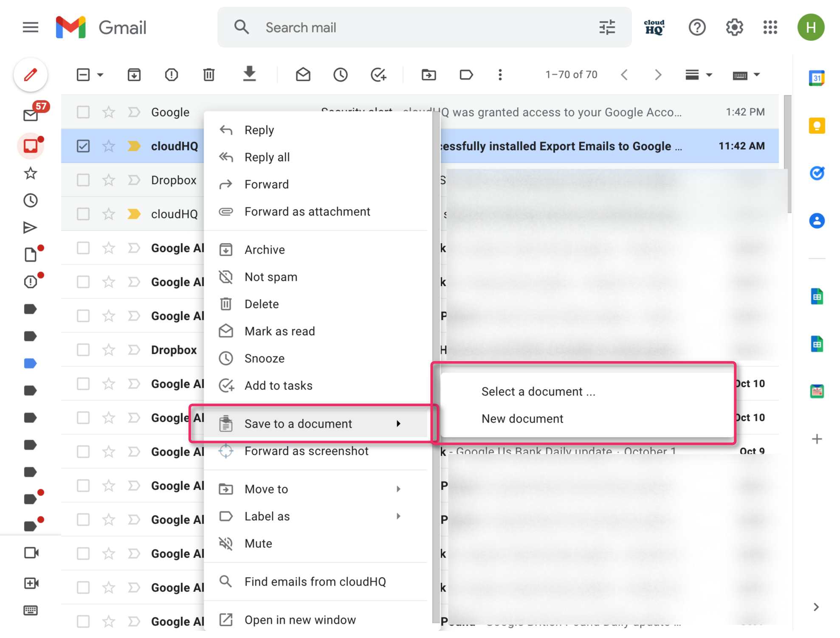The width and height of the screenshot is (840, 638).
Task: Go to the previous page of emails
Action: 624,75
